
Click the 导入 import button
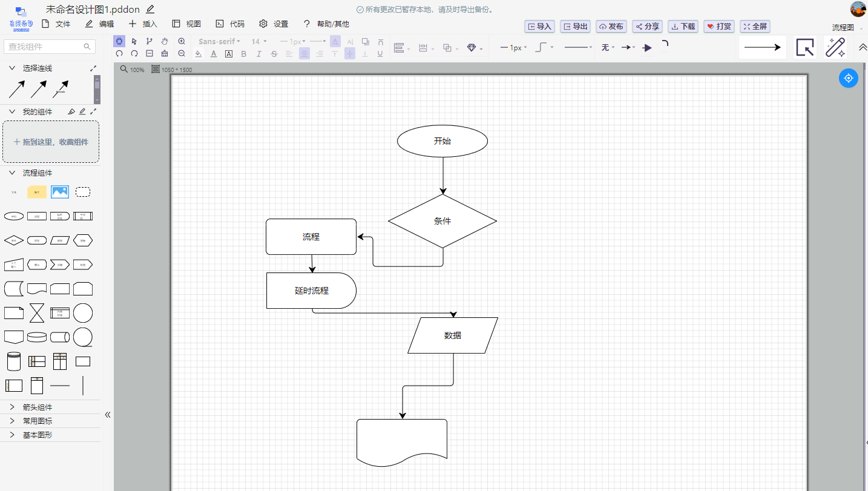[539, 27]
